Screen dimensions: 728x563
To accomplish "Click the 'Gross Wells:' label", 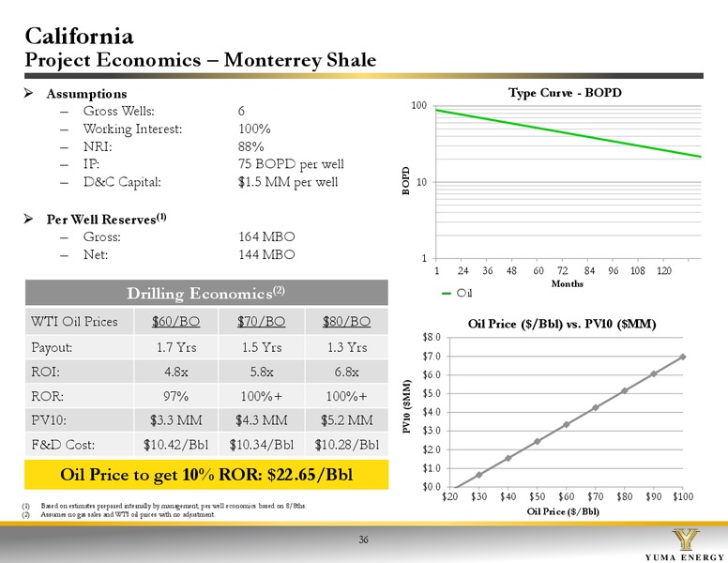I will [x=119, y=111].
